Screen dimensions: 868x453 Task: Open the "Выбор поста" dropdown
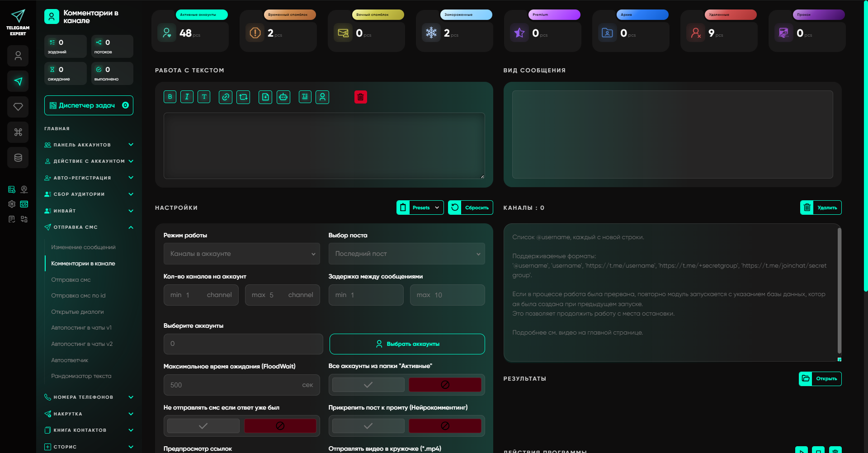tap(406, 254)
